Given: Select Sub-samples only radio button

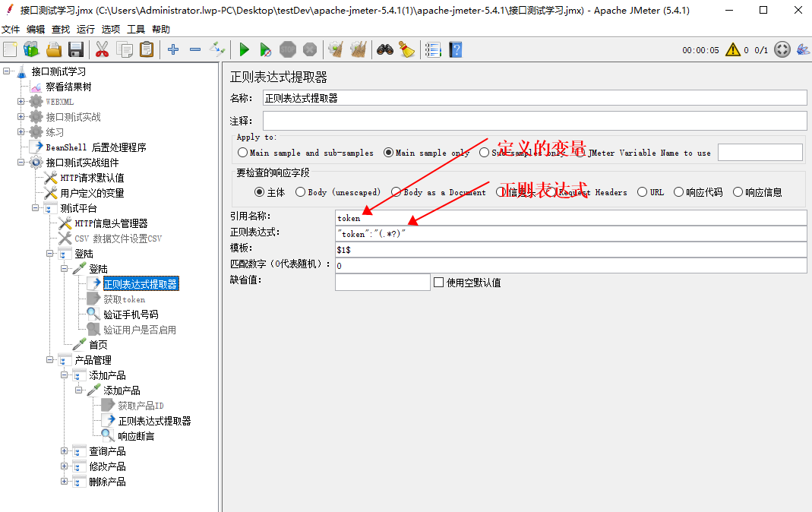Looking at the screenshot, I should (484, 152).
